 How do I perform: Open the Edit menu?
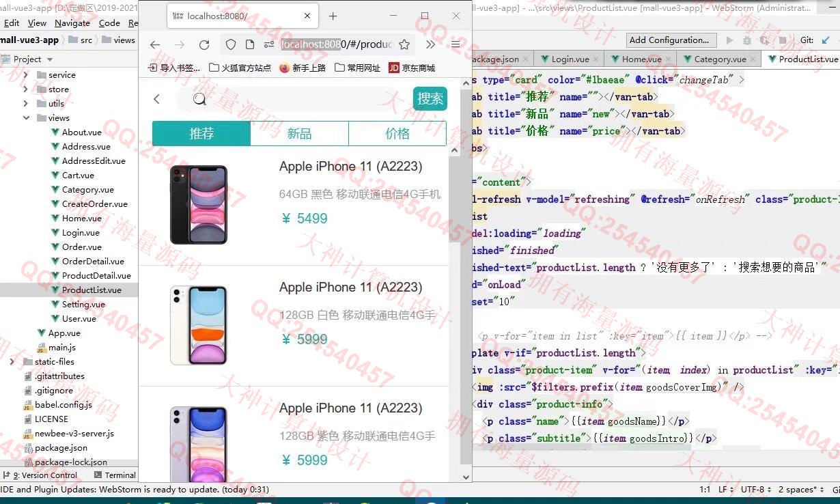(x=11, y=23)
